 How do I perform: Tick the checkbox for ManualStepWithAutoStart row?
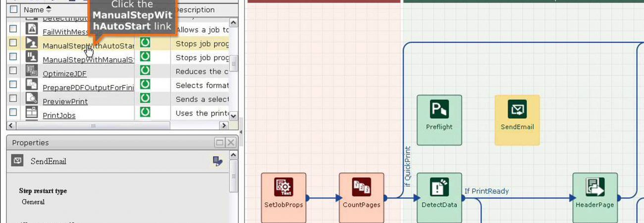pos(13,43)
